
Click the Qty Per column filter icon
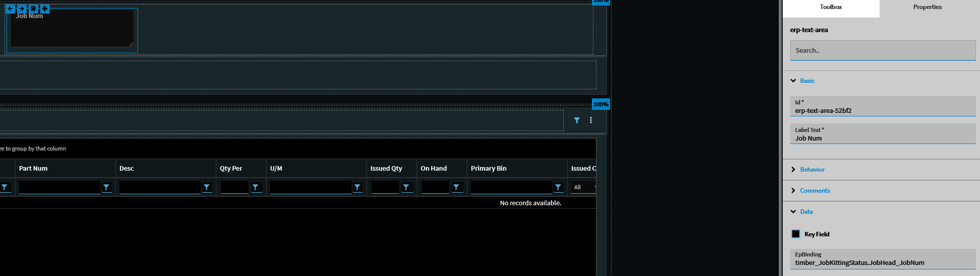point(256,187)
